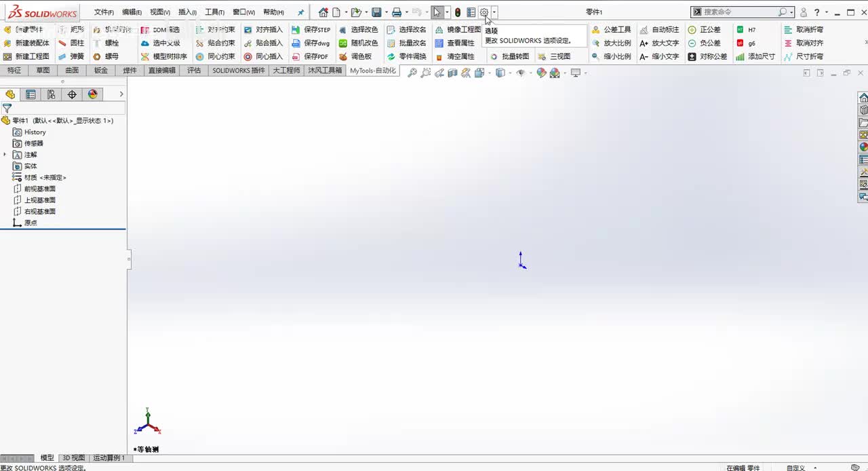Click the 镜像工程图 tool
Viewport: 868px width, 471px height.
pyautogui.click(x=458, y=29)
